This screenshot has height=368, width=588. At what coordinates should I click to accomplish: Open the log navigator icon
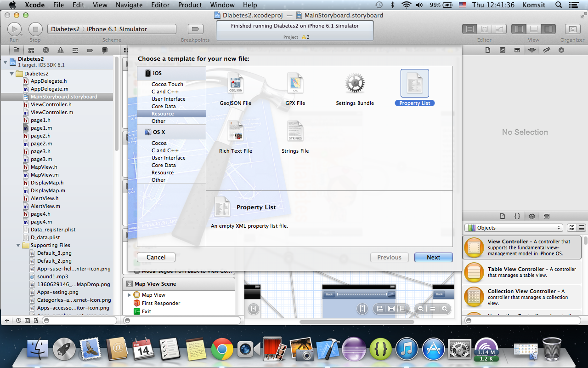[105, 50]
